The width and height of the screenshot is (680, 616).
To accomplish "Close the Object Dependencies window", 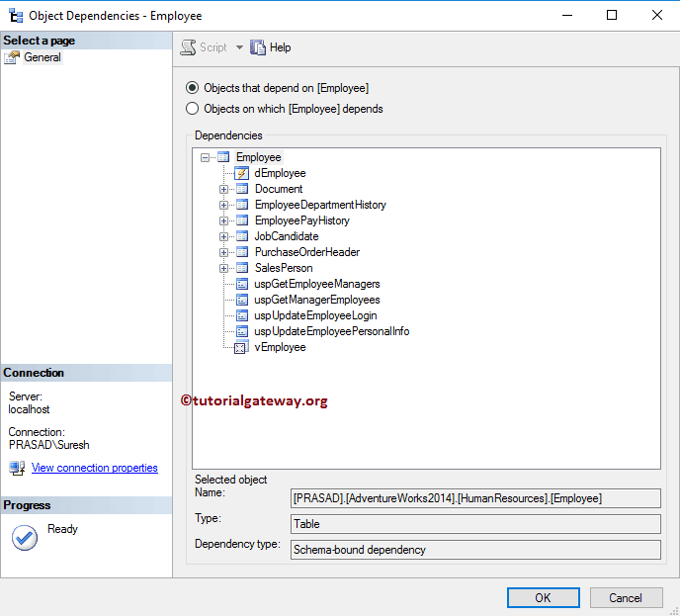I will 657,15.
